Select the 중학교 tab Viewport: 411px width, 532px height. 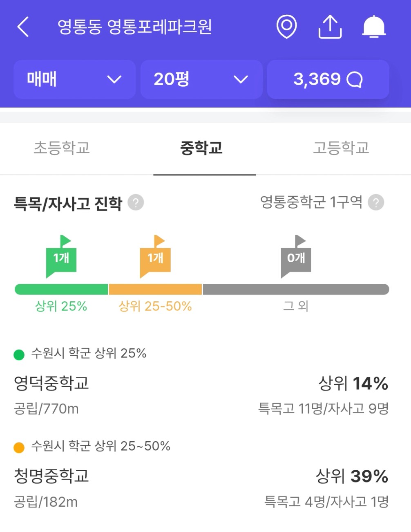[201, 148]
